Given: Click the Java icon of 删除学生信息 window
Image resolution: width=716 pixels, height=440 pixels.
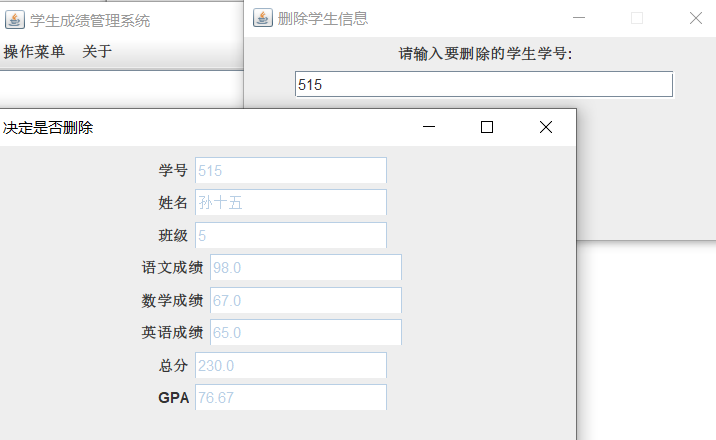Looking at the screenshot, I should pos(263,18).
